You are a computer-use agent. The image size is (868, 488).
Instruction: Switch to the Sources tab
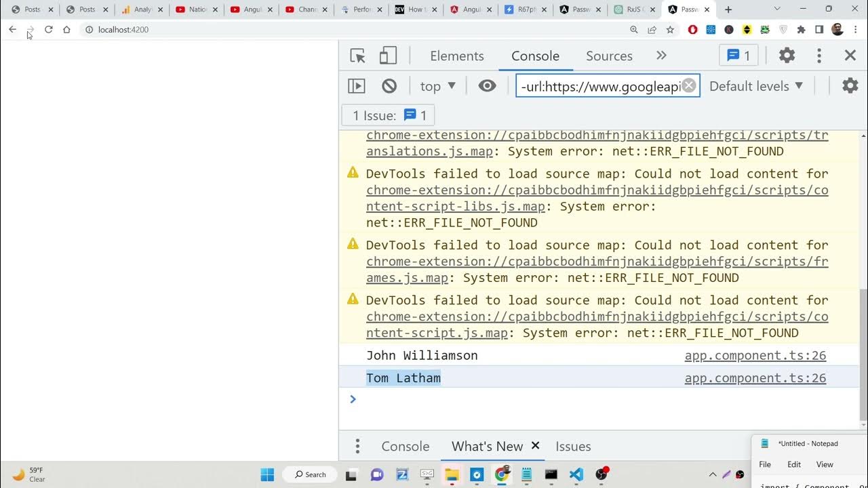[x=609, y=56]
